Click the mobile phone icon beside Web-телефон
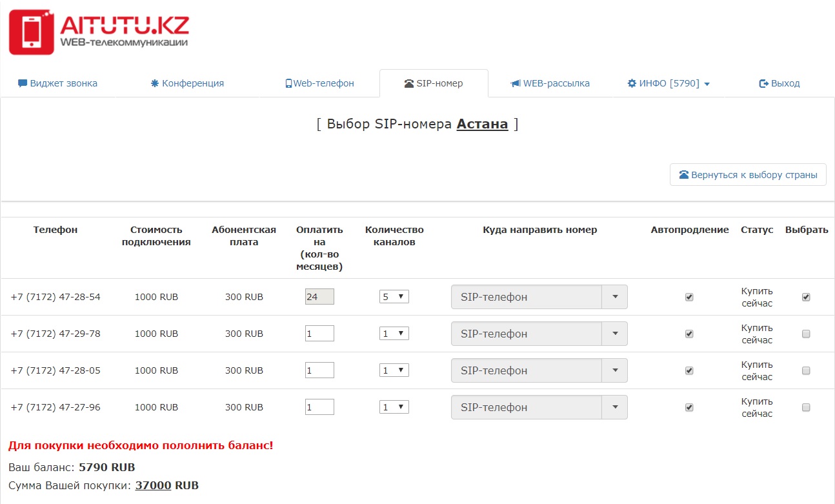 (288, 83)
